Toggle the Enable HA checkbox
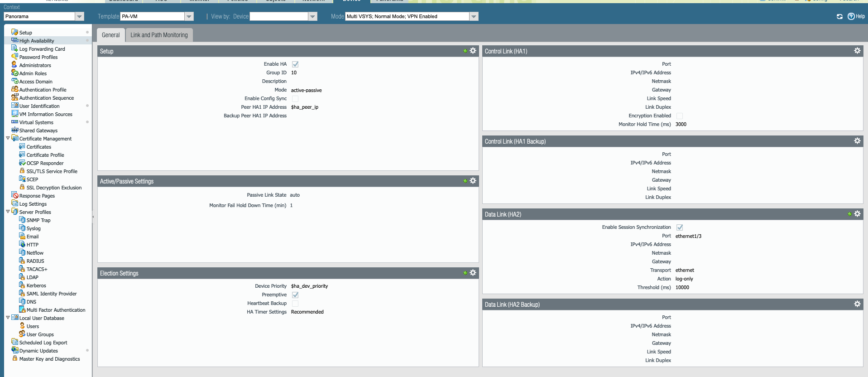 click(295, 64)
